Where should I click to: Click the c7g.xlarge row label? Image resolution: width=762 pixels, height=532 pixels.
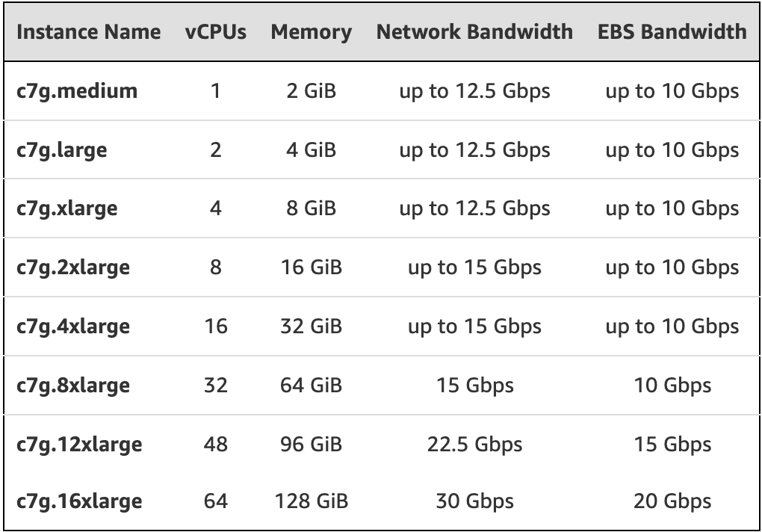point(66,208)
